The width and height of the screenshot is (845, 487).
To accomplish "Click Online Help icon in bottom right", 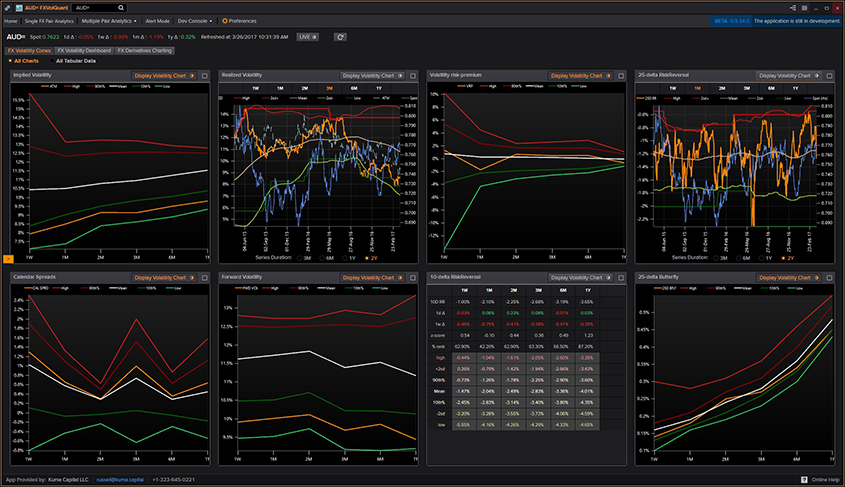I will coord(805,480).
